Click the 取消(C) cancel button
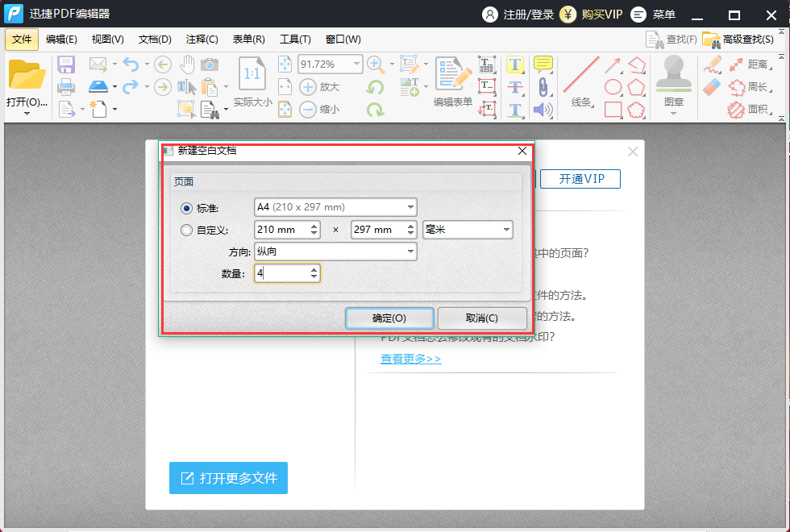Screen dimensions: 790x532 482,318
